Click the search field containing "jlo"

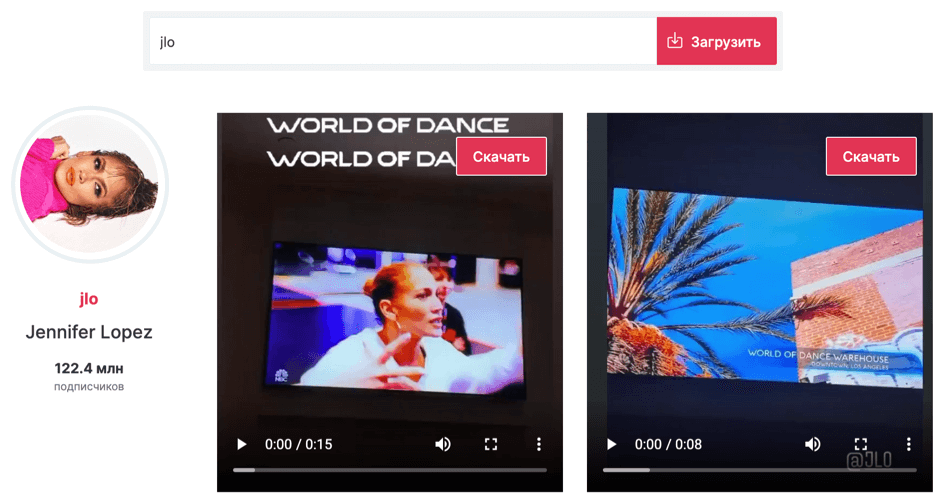pos(403,41)
